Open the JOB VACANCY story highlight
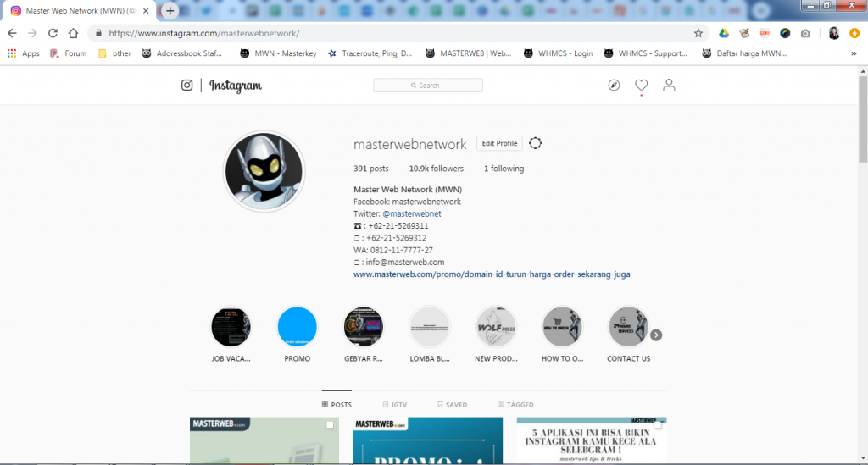 tap(231, 328)
